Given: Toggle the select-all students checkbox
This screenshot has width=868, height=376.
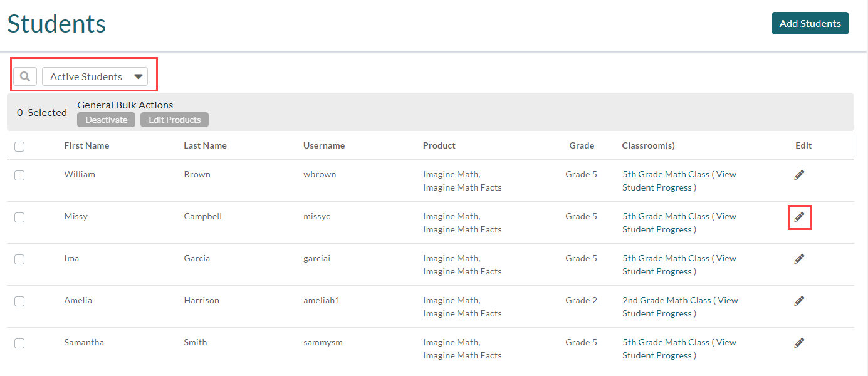Looking at the screenshot, I should pos(19,146).
